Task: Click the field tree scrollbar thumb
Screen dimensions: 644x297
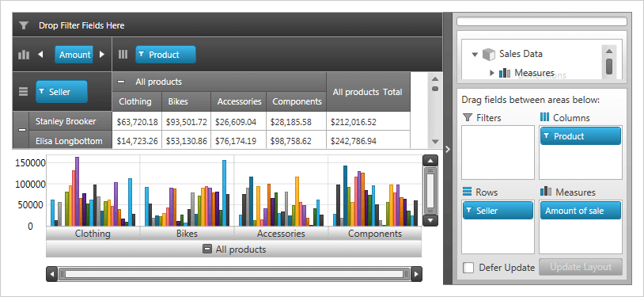Action: tap(609, 67)
